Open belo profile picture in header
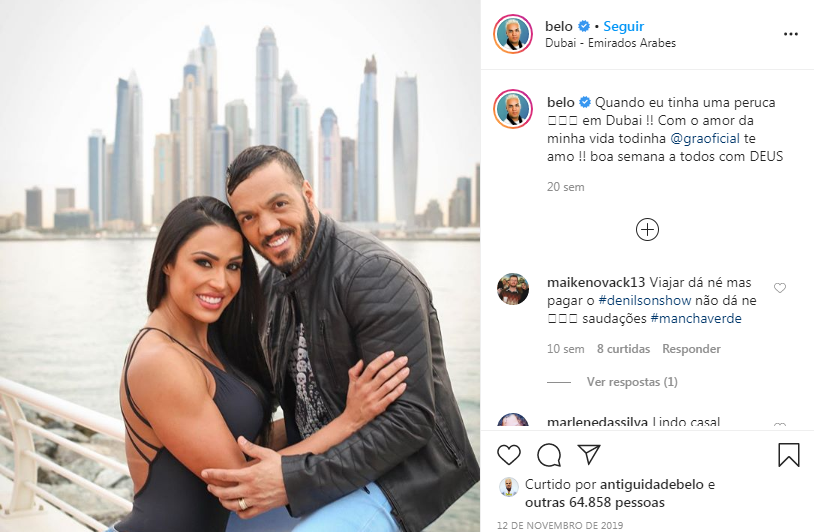Screen dimensions: 814x532 tap(513, 34)
